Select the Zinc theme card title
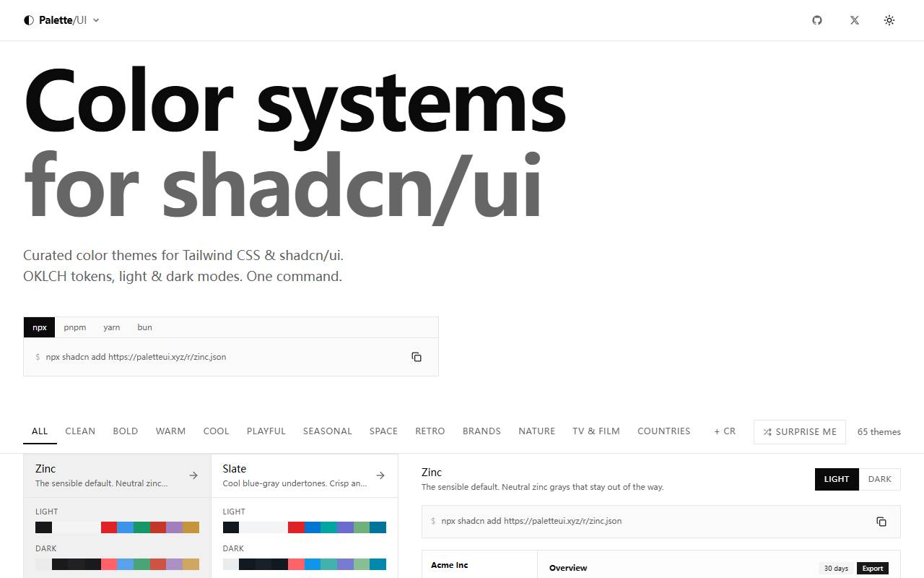 tap(45, 469)
